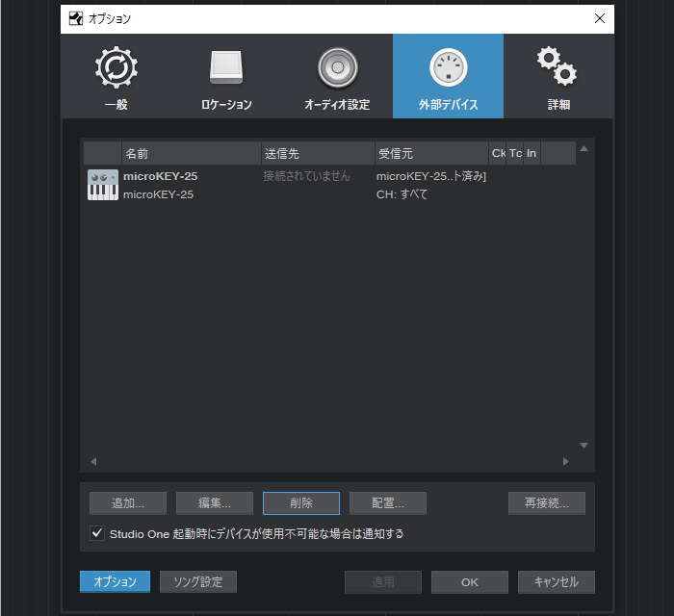The width and height of the screenshot is (674, 616).
Task: Click OK to confirm options
Action: tap(469, 582)
